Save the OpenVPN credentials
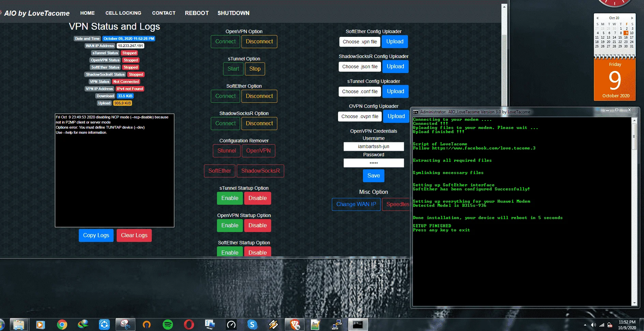 pyautogui.click(x=374, y=176)
